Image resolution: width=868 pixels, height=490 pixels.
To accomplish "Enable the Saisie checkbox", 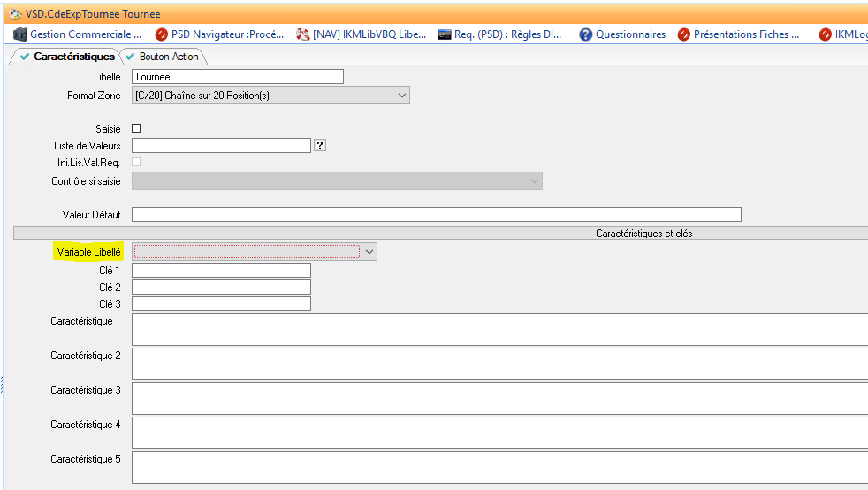I will click(x=136, y=128).
